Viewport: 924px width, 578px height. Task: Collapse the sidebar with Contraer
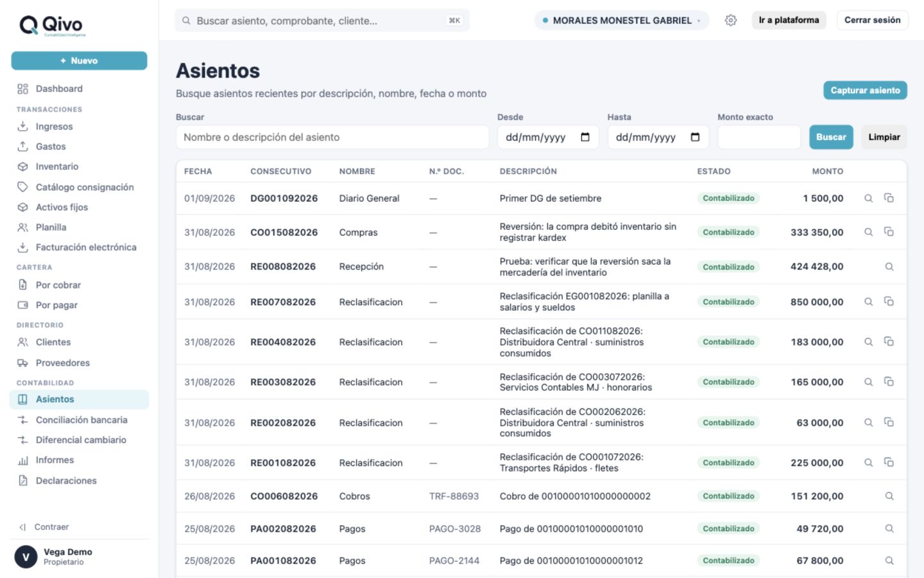[x=44, y=527]
